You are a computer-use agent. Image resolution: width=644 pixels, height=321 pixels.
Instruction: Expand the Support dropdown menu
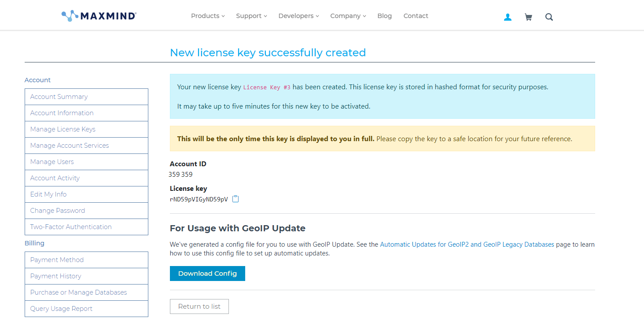coord(251,16)
